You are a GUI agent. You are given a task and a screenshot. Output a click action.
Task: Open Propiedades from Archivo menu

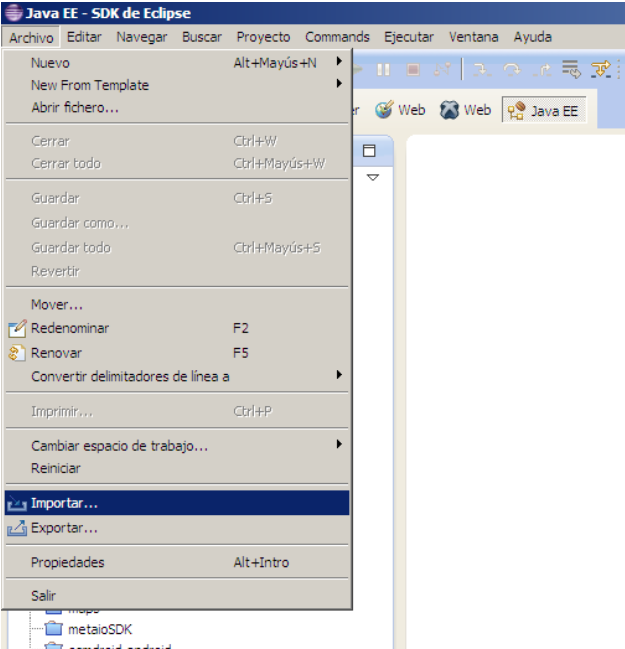[177, 562]
